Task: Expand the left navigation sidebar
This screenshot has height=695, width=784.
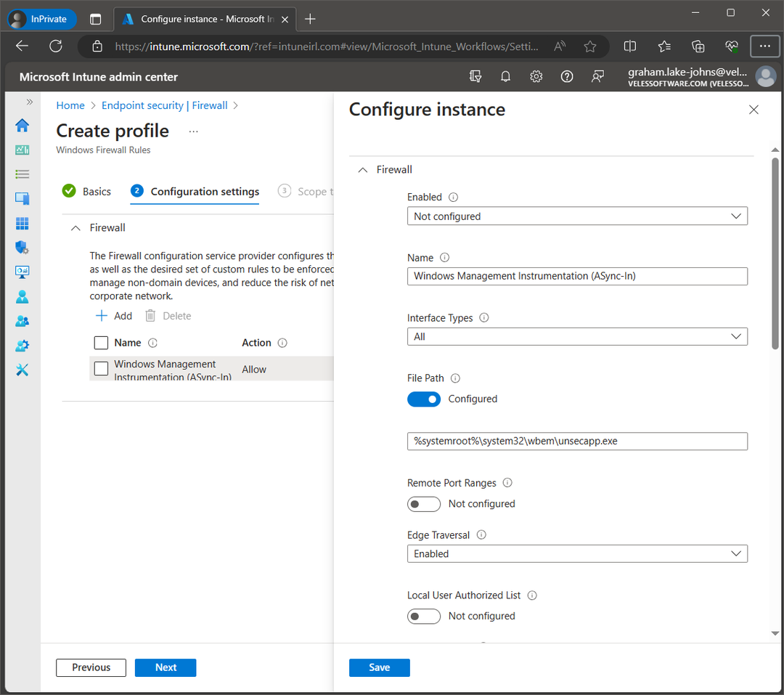Action: click(30, 102)
